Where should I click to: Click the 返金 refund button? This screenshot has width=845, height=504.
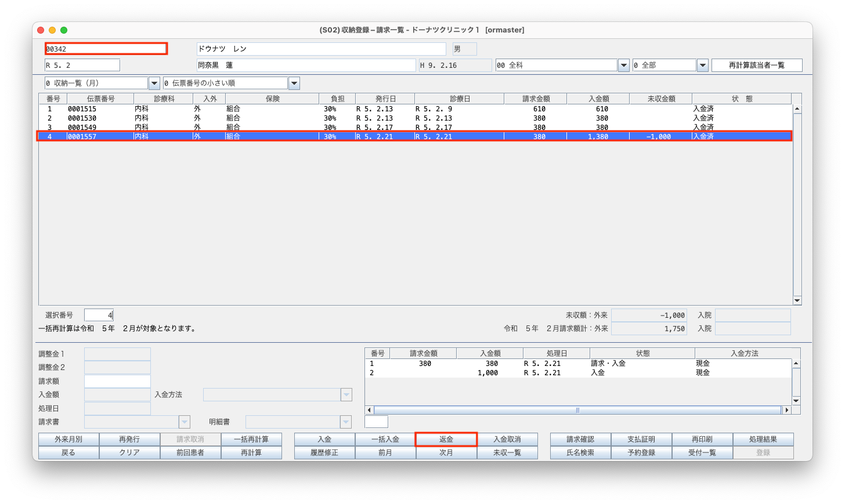(446, 439)
